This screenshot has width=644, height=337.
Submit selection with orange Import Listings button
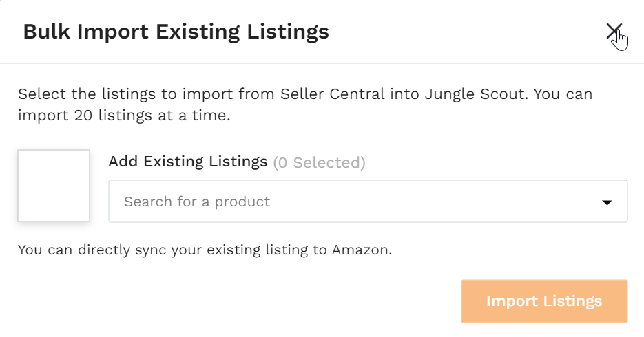pyautogui.click(x=544, y=301)
